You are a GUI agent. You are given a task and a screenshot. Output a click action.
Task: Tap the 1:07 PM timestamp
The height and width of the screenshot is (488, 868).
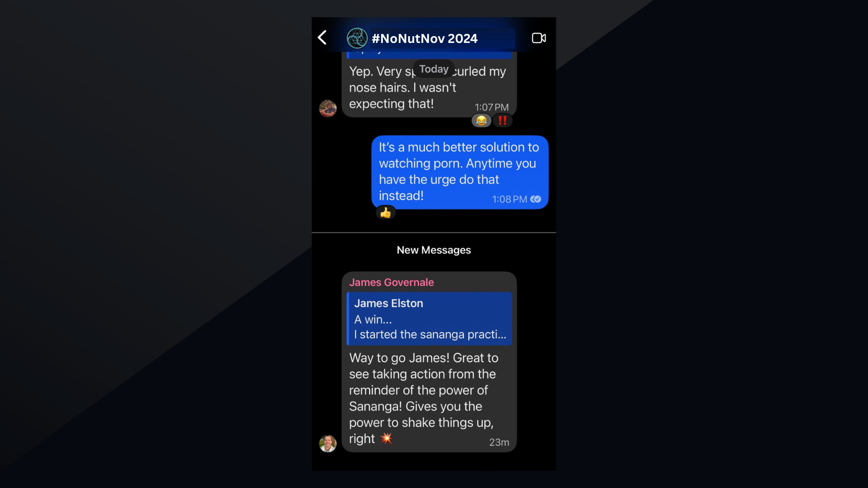[491, 108]
